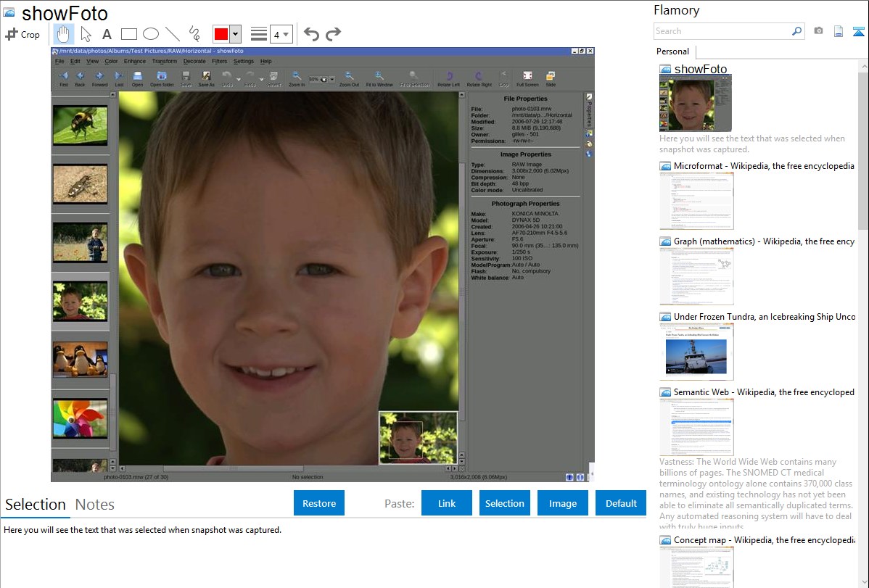Click Slide show icon in showFoto

(x=551, y=79)
